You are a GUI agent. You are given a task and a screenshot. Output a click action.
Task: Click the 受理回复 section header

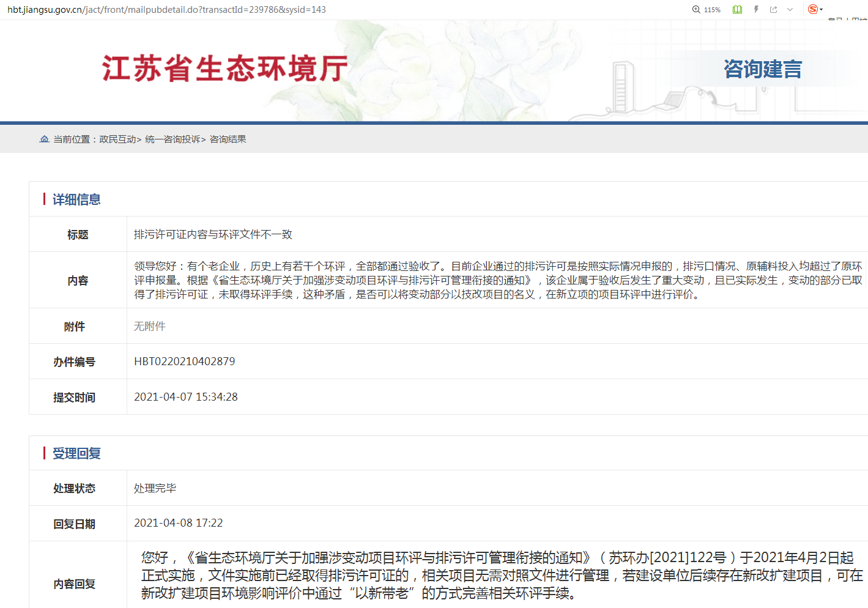(76, 453)
